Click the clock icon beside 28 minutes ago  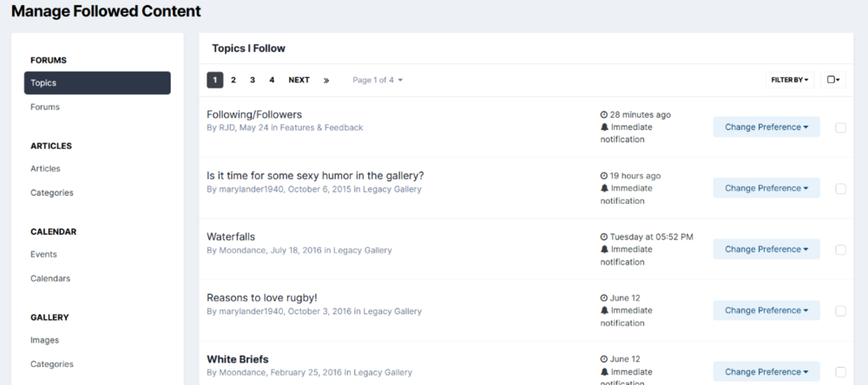click(x=604, y=114)
